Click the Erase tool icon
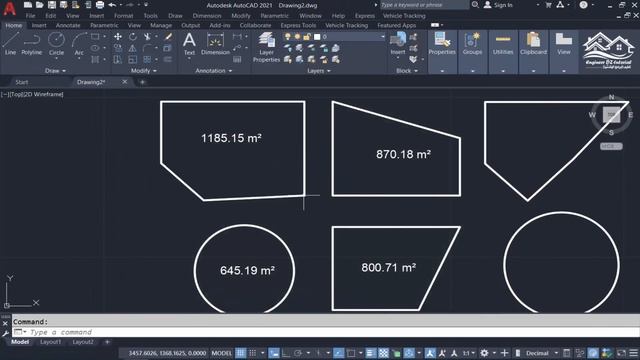 (168, 37)
